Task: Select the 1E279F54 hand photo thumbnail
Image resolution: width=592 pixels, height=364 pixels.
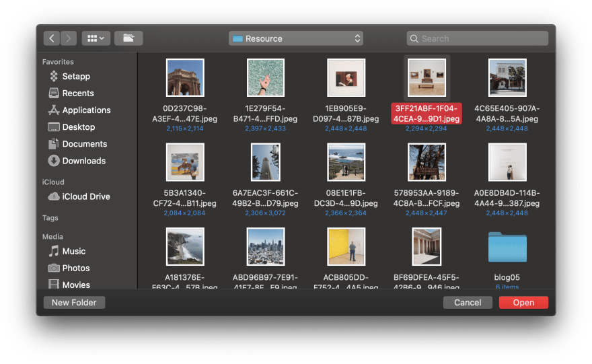Action: (x=266, y=78)
